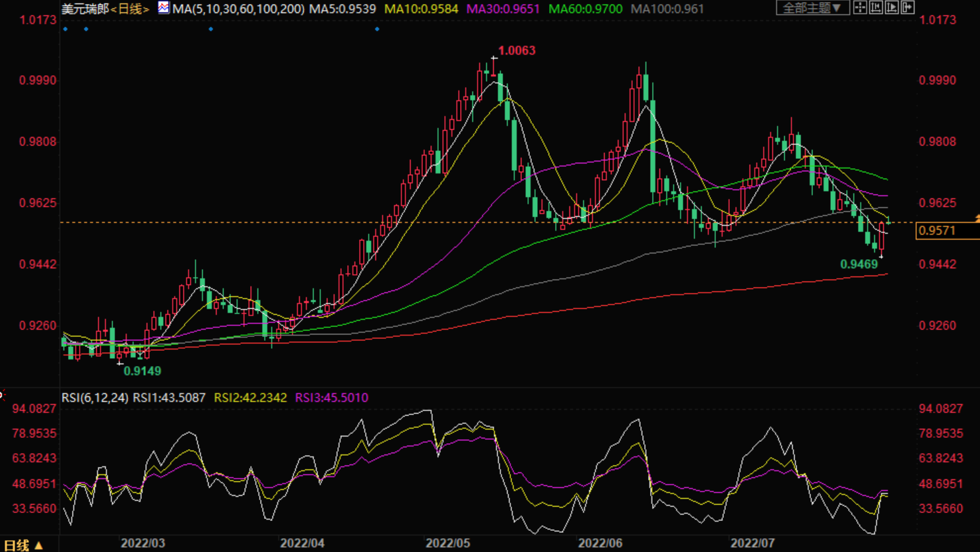Click the 2022/05 date on time axis
Screen dimensions: 980x552
[x=447, y=543]
